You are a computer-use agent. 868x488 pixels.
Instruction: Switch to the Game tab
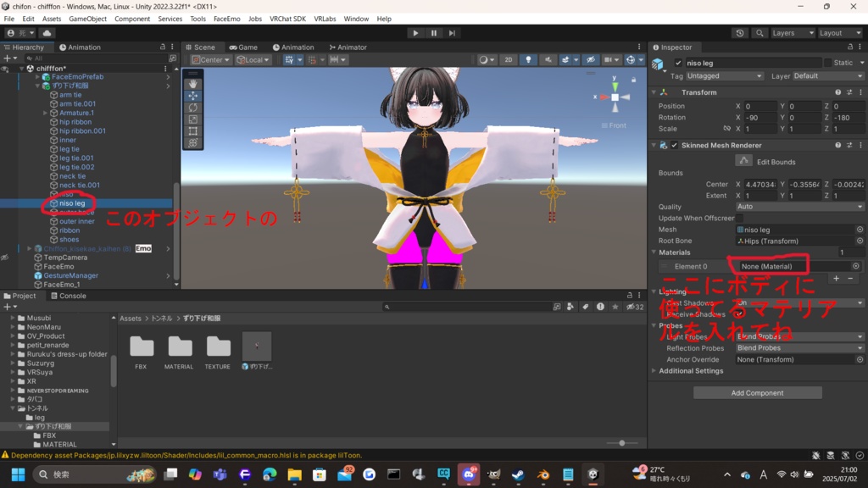(243, 47)
